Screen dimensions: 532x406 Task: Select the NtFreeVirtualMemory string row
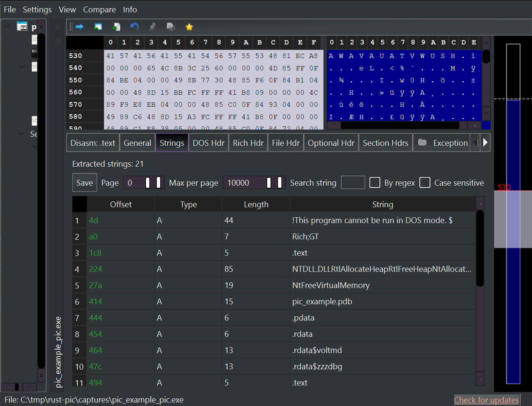(274, 285)
